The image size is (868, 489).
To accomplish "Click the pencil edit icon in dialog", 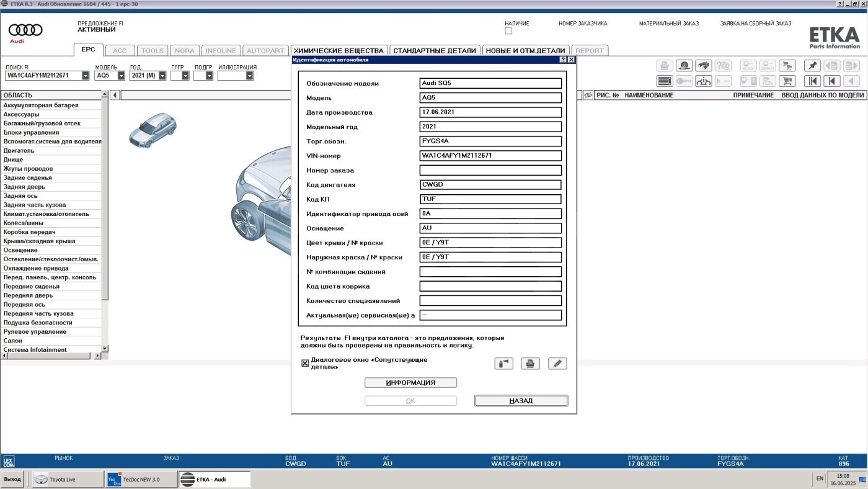I will tap(557, 364).
